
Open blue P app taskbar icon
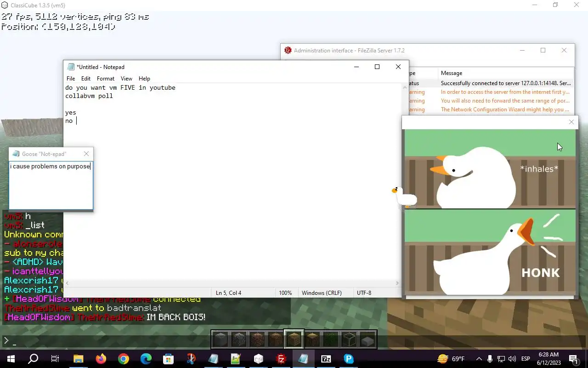pos(349,359)
